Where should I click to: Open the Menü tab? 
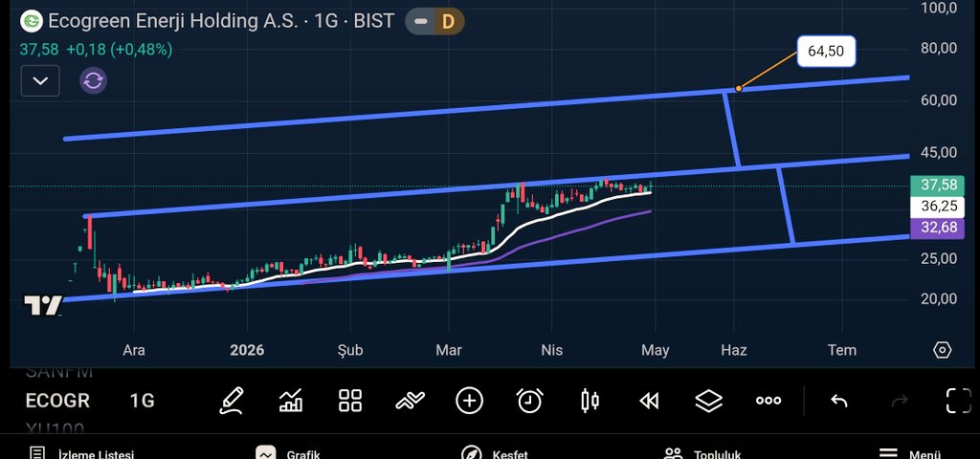(x=910, y=454)
